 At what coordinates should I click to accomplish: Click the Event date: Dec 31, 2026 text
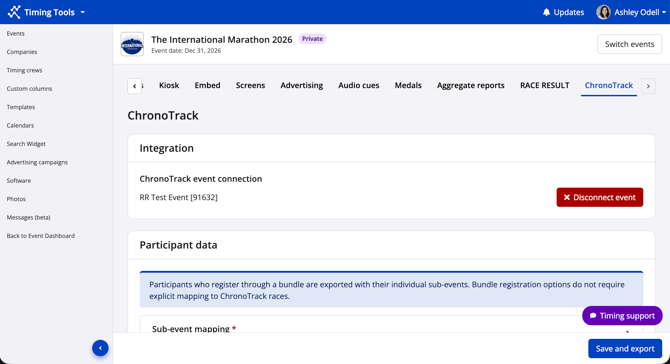pyautogui.click(x=186, y=50)
